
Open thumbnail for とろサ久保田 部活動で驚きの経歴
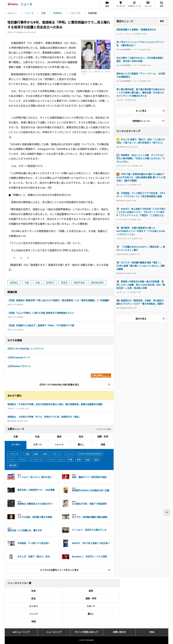[11, 517]
